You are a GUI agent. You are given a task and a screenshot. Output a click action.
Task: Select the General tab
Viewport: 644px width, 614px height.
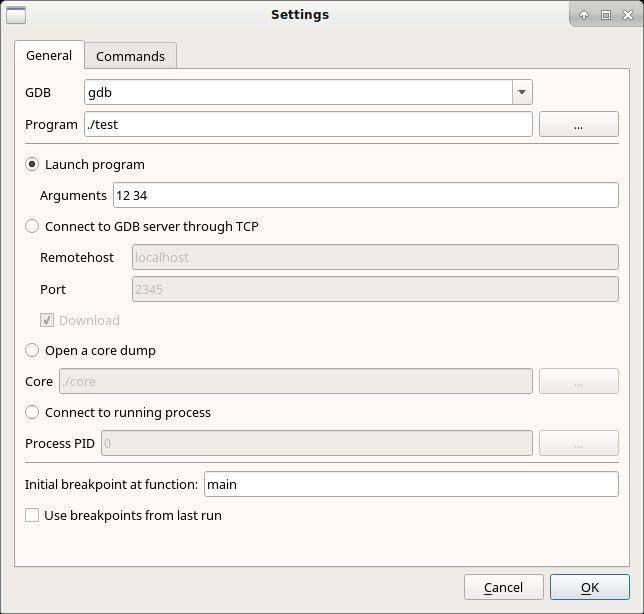[49, 55]
